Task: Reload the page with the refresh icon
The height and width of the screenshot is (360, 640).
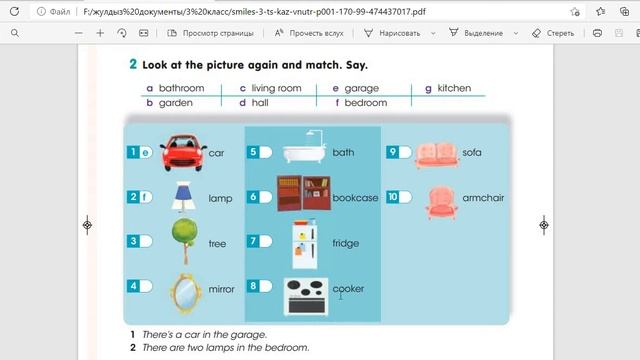Action: pyautogui.click(x=14, y=11)
